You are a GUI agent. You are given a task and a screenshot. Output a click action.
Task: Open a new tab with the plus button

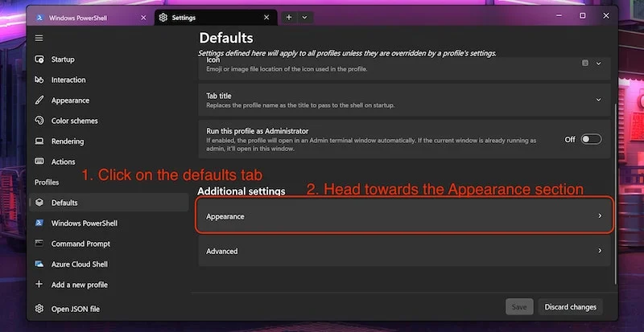[x=289, y=18]
